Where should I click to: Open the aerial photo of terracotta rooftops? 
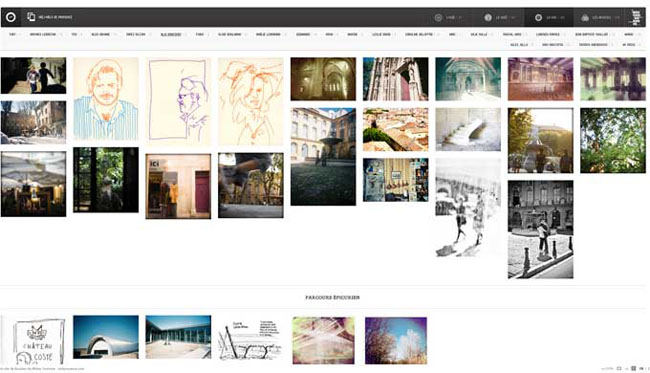[395, 129]
